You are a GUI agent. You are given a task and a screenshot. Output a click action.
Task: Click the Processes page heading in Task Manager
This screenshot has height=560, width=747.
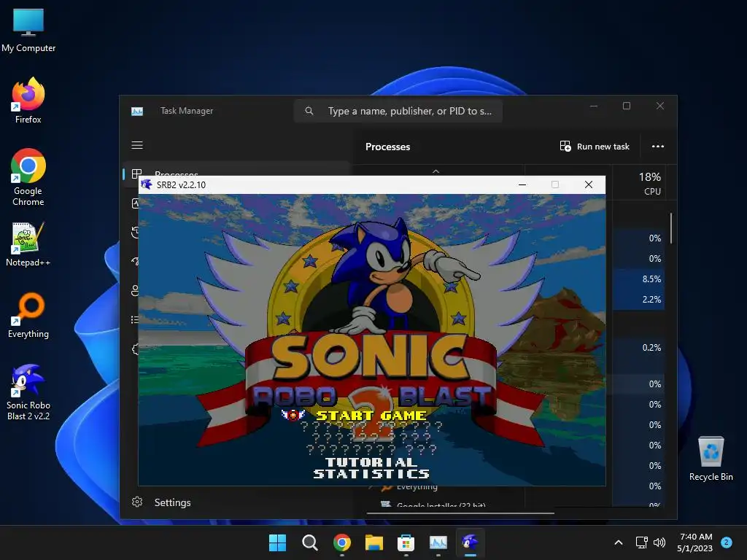pyautogui.click(x=388, y=147)
